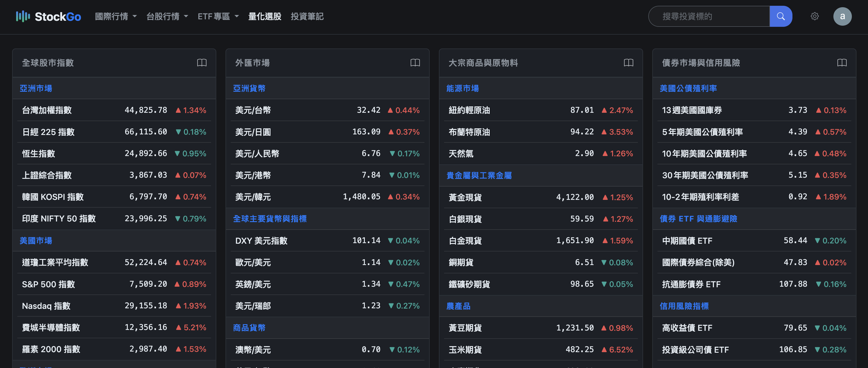
Task: Select the 恆生指數 row
Action: (114, 153)
